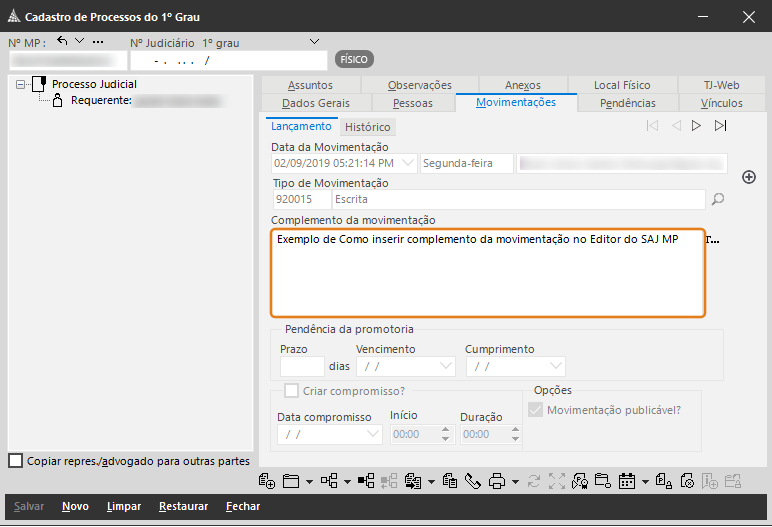772x527 pixels.
Task: Click the printer icon in bottom toolbar
Action: click(497, 481)
